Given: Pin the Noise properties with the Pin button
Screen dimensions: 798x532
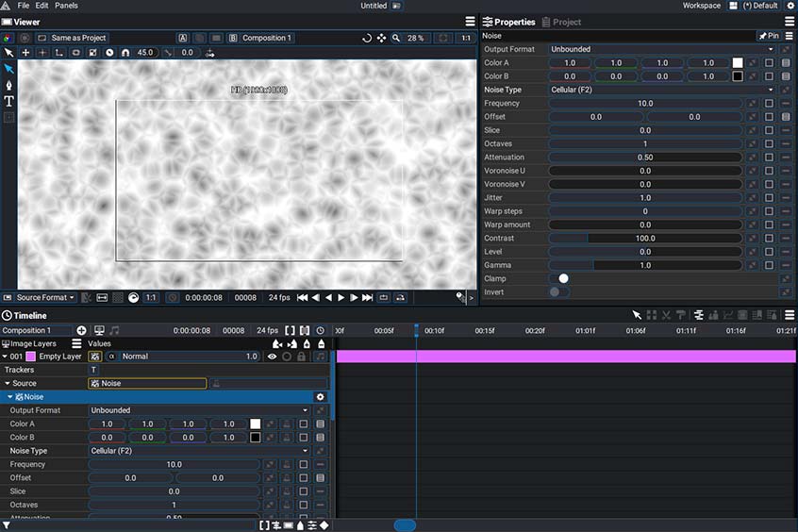Looking at the screenshot, I should [x=769, y=36].
